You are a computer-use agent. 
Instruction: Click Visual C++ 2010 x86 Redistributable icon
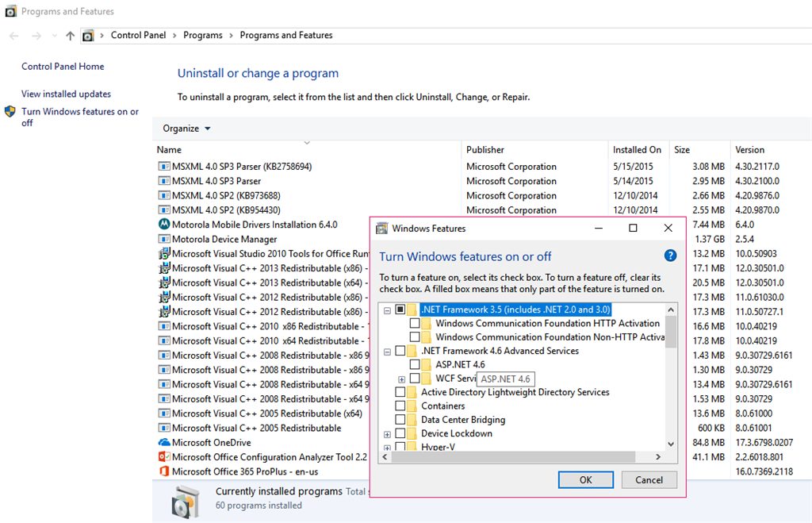click(164, 326)
